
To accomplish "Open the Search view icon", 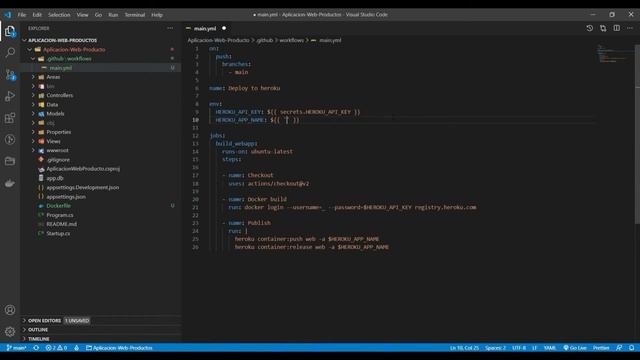I will (10, 53).
